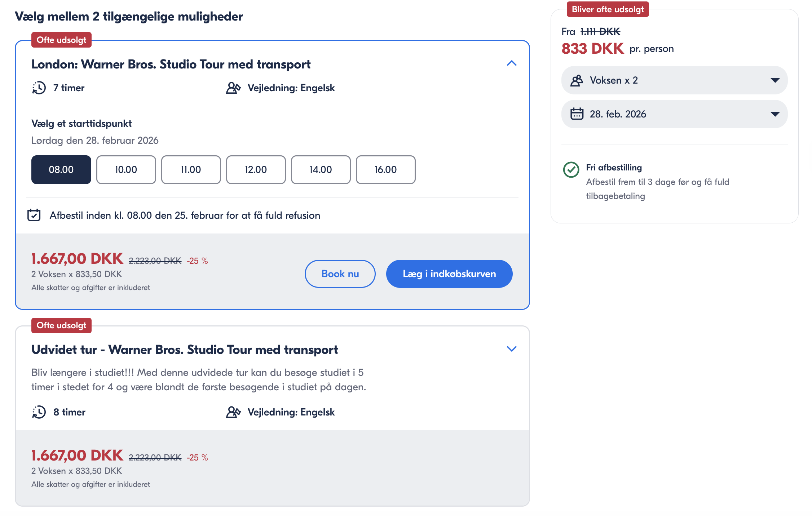Collapse the London Warner Bros. Studio Tour option

pos(512,63)
